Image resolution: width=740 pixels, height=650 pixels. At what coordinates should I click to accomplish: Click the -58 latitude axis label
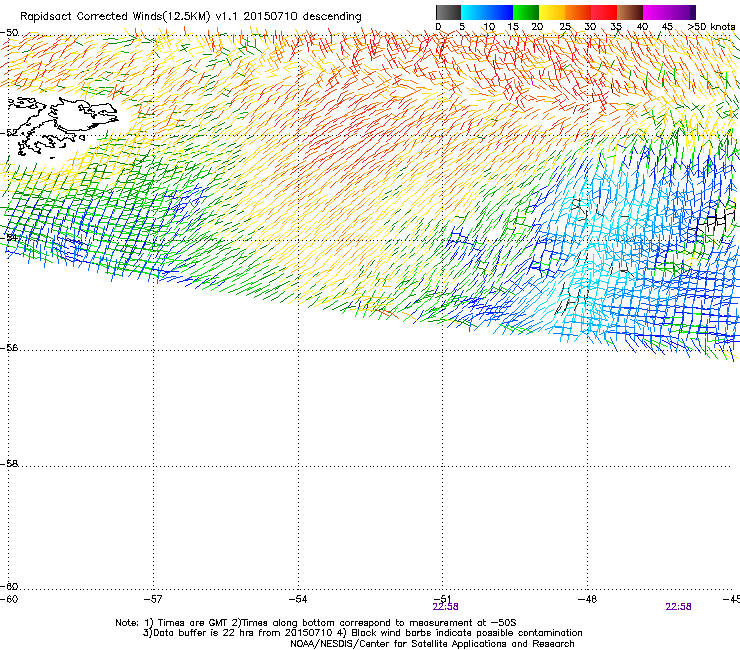9,464
